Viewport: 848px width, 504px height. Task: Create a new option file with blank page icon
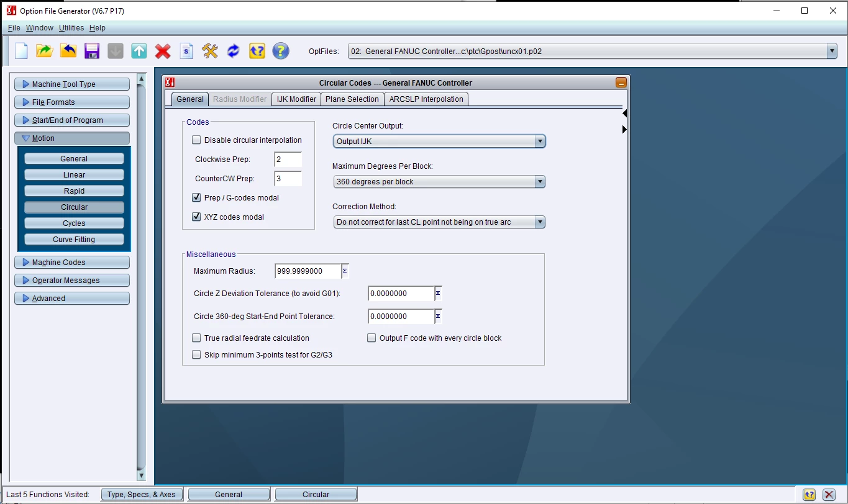click(x=21, y=51)
